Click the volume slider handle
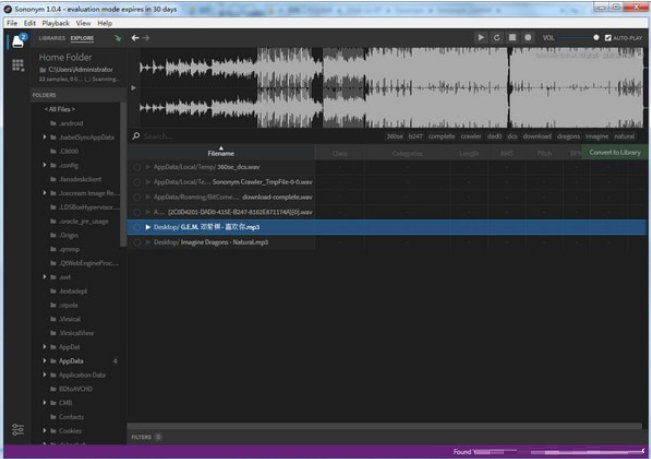The width and height of the screenshot is (651, 459). click(x=596, y=38)
